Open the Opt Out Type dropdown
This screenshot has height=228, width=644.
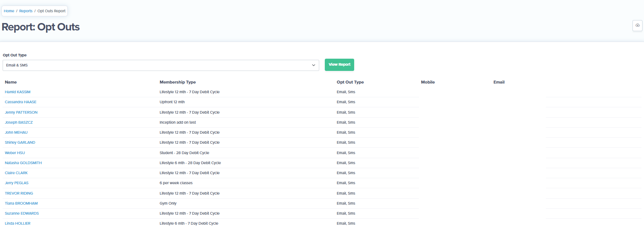pos(161,65)
